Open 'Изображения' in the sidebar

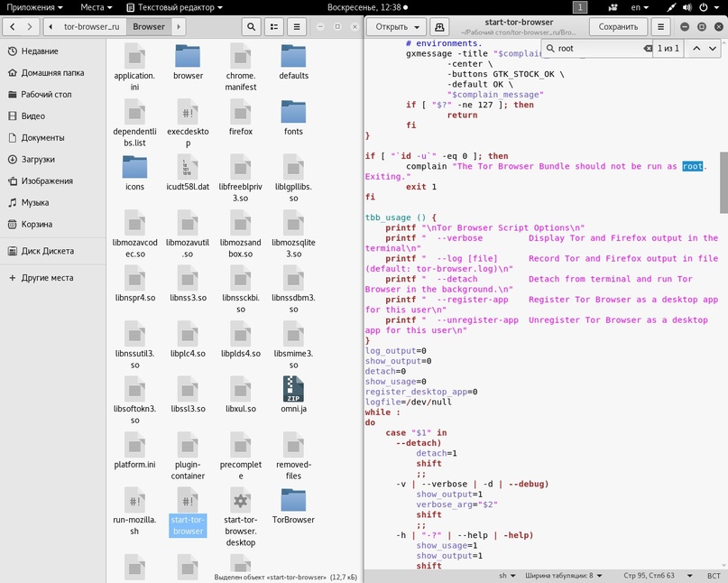53,181
